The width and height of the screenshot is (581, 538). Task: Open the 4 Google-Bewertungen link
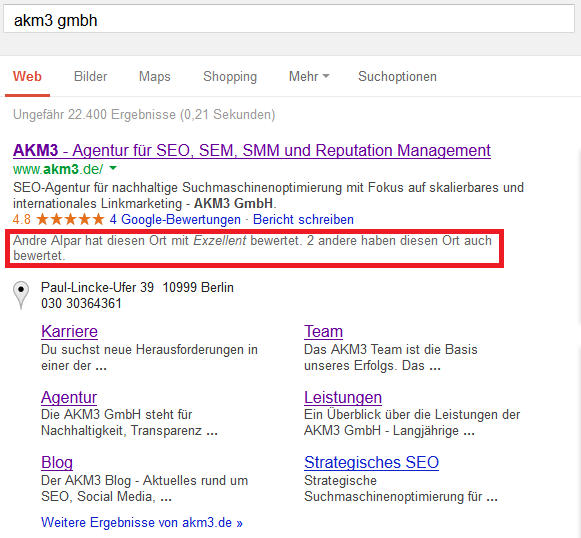175,219
